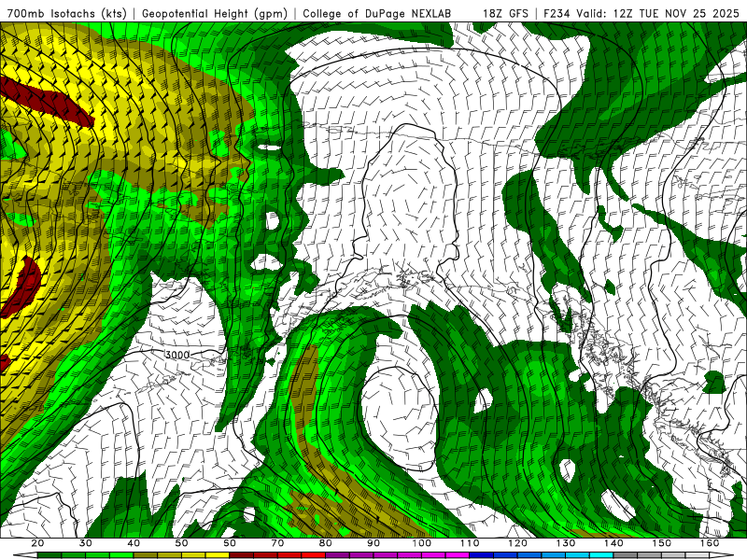Image resolution: width=747 pixels, height=560 pixels.
Task: Click the legend value '40'
Action: tap(134, 543)
